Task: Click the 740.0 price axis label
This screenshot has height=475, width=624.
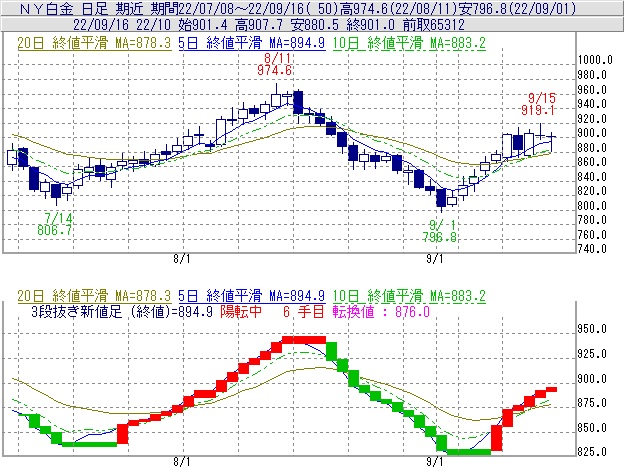Action: pos(592,249)
